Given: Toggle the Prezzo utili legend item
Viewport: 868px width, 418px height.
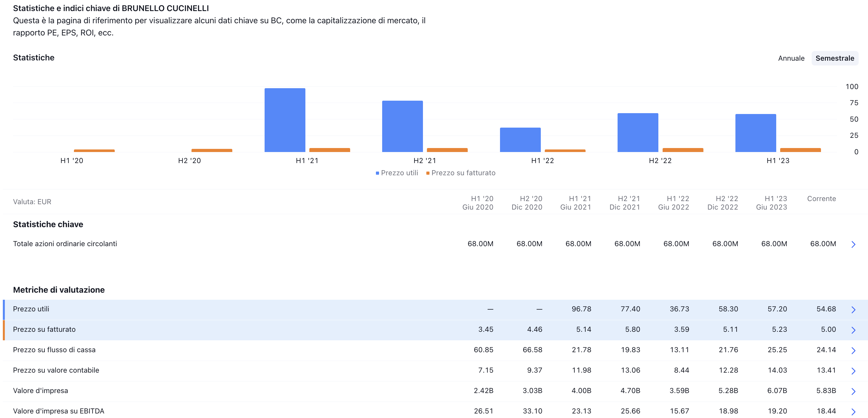Looking at the screenshot, I should (x=397, y=173).
